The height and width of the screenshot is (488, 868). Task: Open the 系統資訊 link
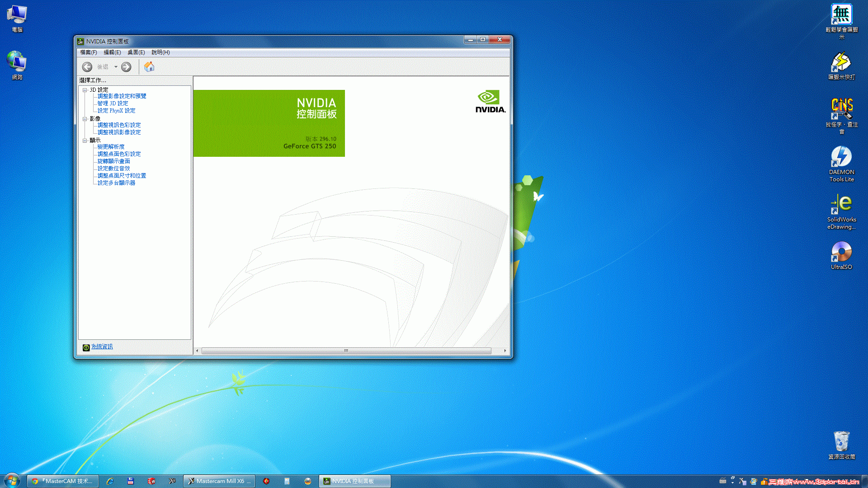pos(102,347)
